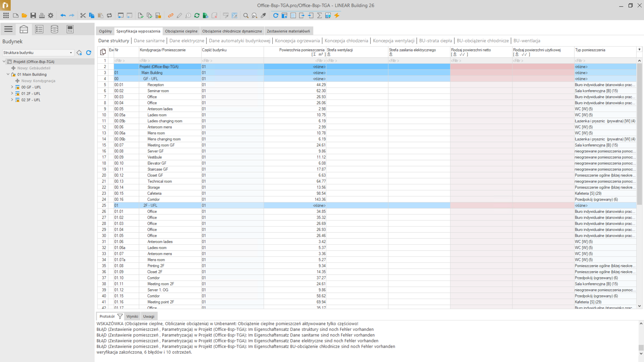The height and width of the screenshot is (362, 644).
Task: Click the Nr column filter field
Action: click(126, 61)
